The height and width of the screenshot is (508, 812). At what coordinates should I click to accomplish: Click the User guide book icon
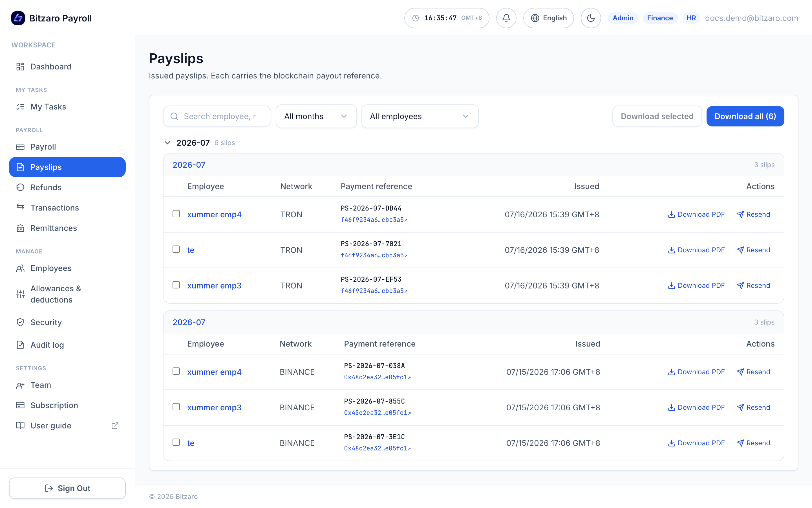[x=20, y=425]
